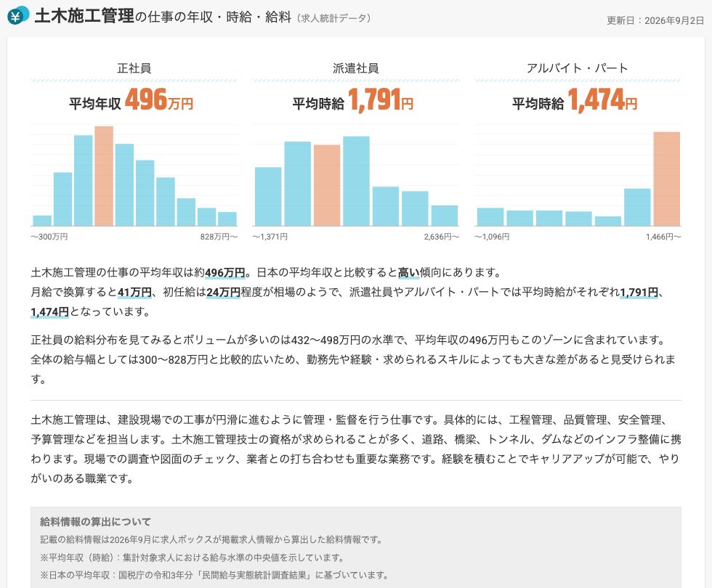Click the orange highlighted bar in the 派遣社員 chart
Screen dimensions: 712x588
pos(326,185)
